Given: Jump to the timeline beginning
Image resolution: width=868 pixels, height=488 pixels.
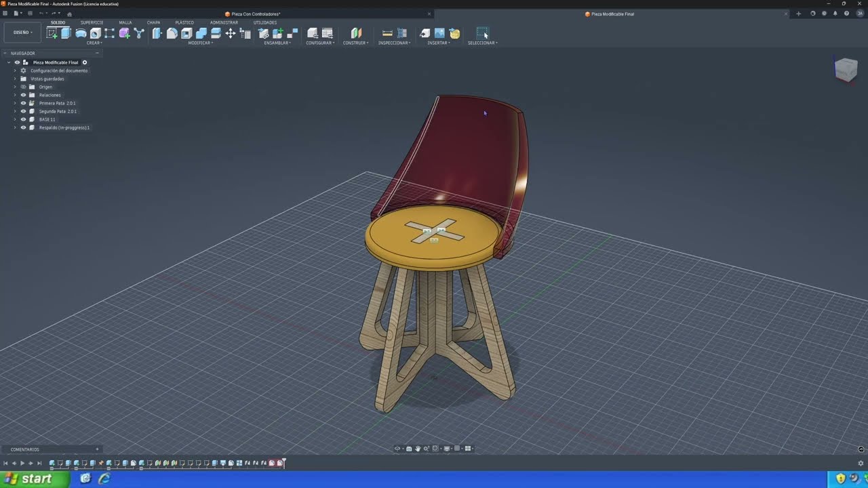Looking at the screenshot, I should tap(5, 464).
